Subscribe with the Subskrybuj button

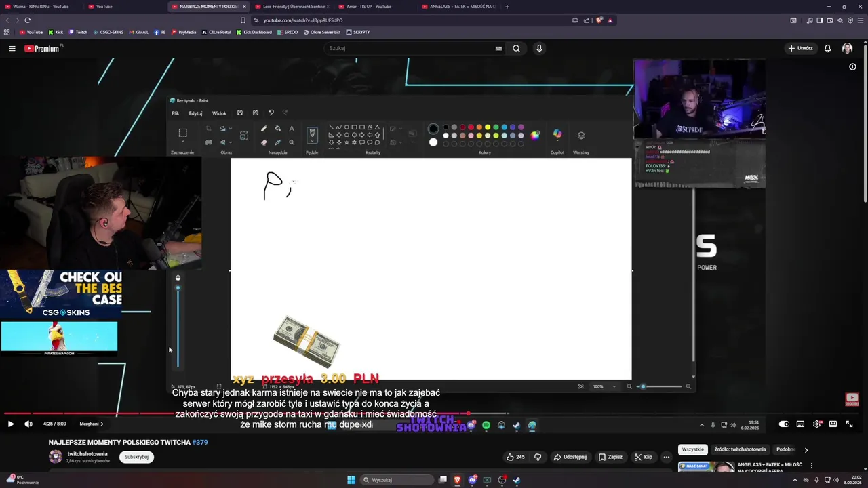click(136, 457)
